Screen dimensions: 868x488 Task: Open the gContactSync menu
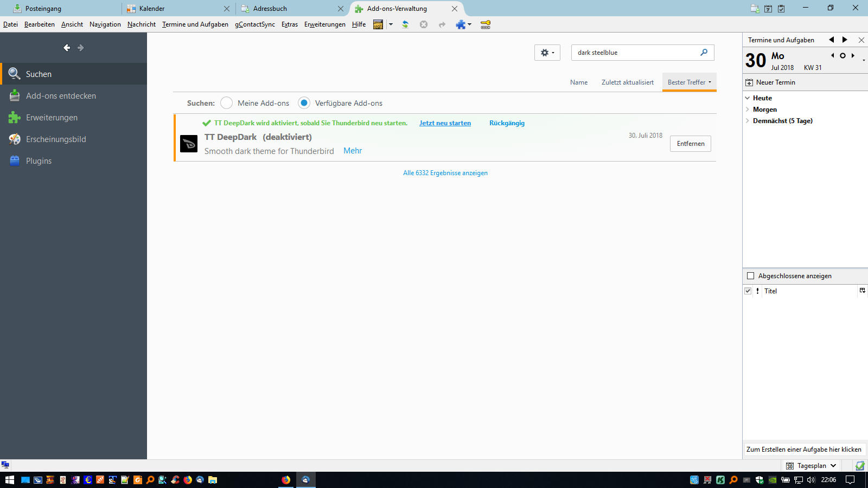[255, 24]
